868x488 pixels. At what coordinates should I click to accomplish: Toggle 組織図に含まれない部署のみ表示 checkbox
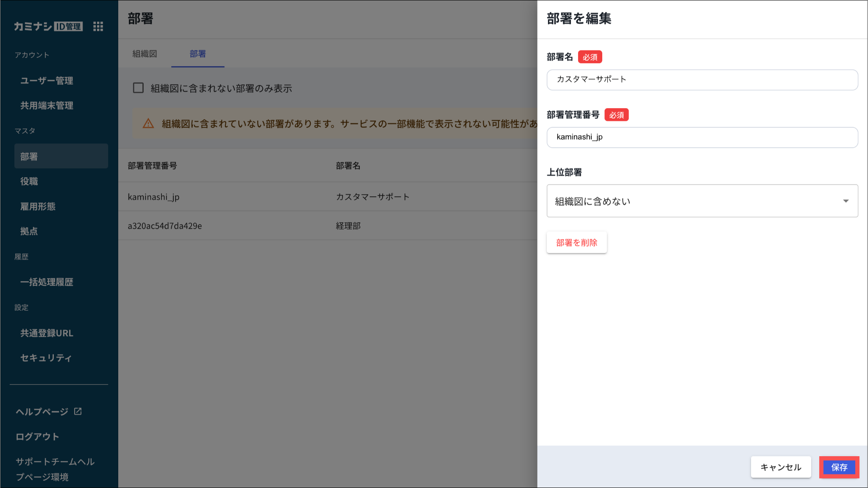pos(138,88)
